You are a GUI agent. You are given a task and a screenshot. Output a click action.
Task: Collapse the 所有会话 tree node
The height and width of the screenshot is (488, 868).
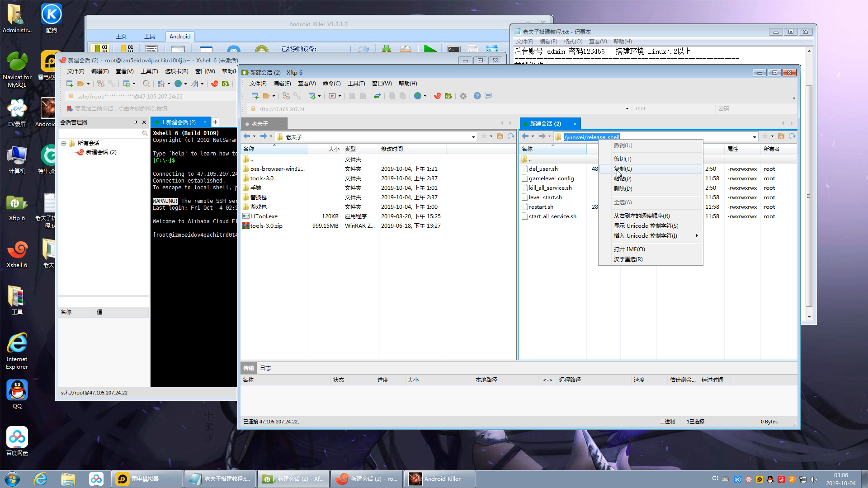click(64, 143)
